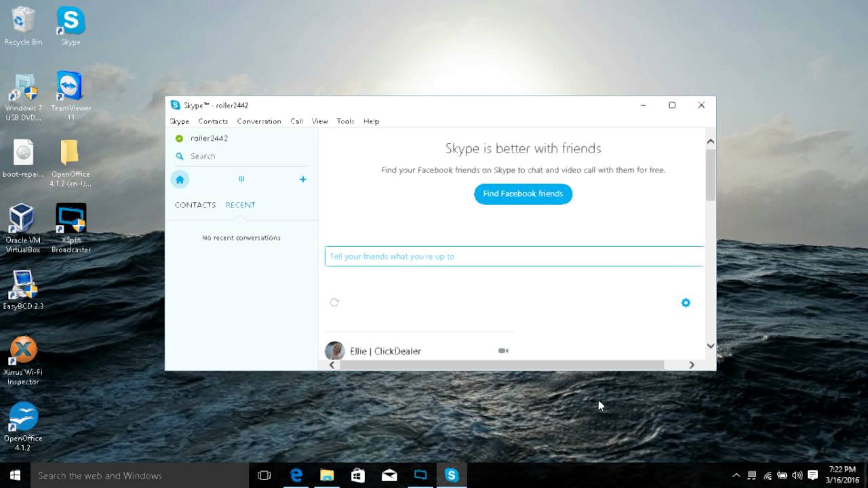The height and width of the screenshot is (488, 868).
Task: Open Task View on the taskbar
Action: [x=264, y=475]
